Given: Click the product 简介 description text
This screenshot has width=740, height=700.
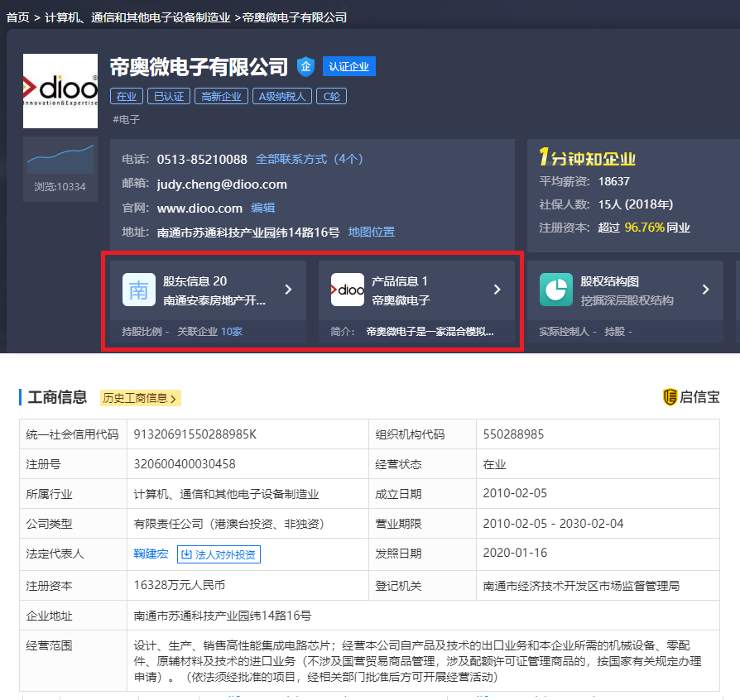Looking at the screenshot, I should pos(430,332).
